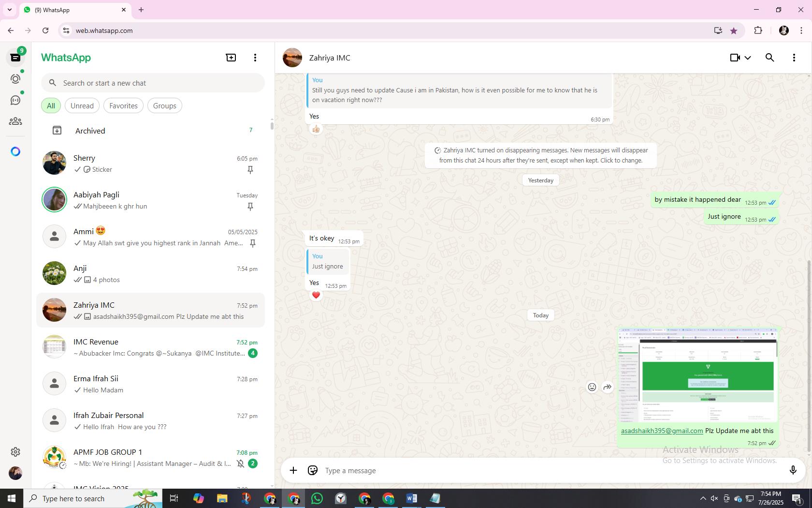
Task: Open your profile picture in sidebar
Action: (15, 473)
